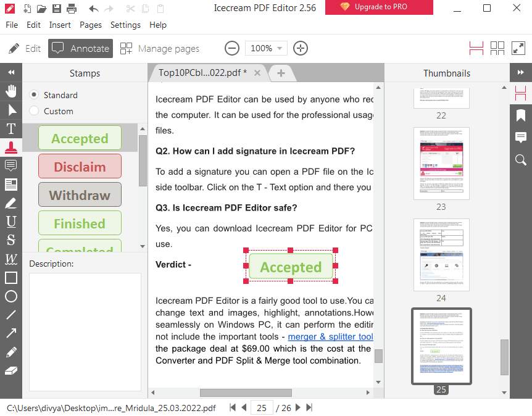The image size is (532, 416).
Task: Open the File menu
Action: coord(12,25)
